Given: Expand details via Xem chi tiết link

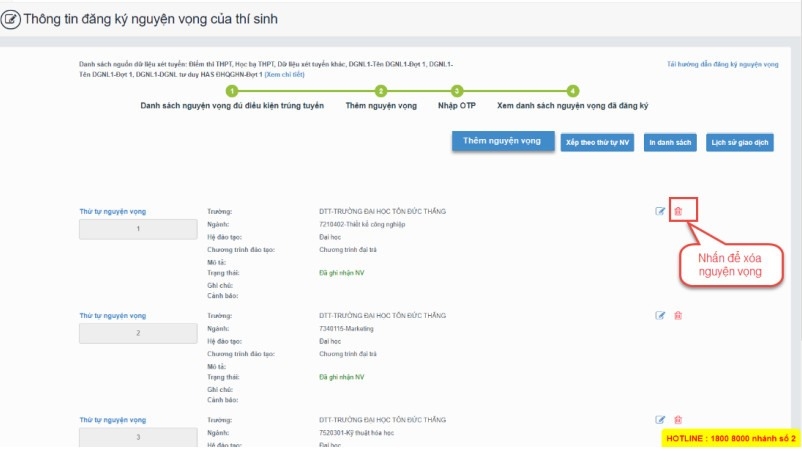Looking at the screenshot, I should click(285, 75).
